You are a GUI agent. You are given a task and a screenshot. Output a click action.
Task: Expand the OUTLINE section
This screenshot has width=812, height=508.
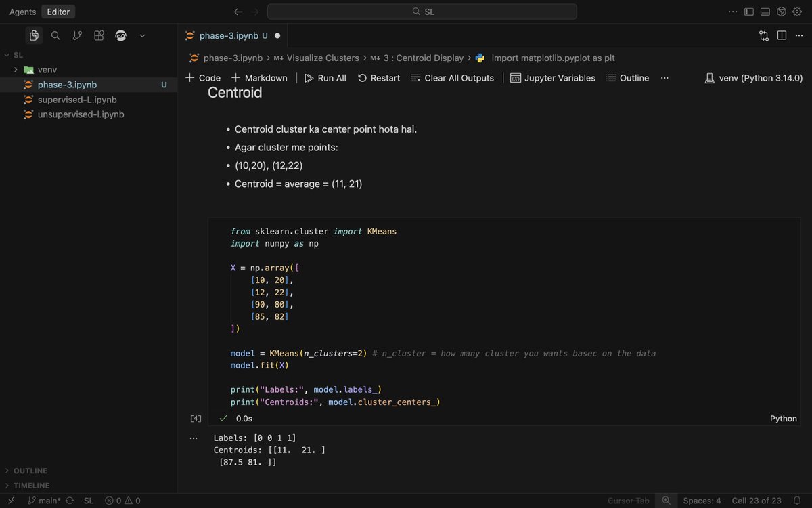point(88,471)
